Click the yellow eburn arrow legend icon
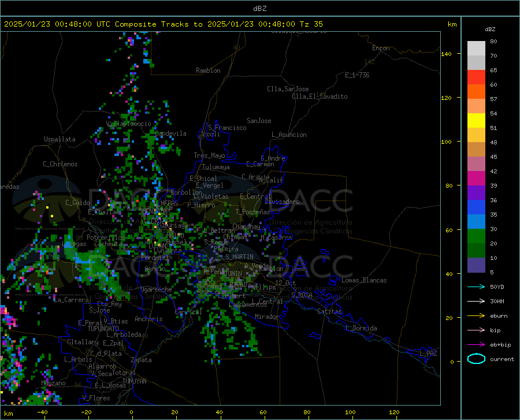 pyautogui.click(x=476, y=315)
